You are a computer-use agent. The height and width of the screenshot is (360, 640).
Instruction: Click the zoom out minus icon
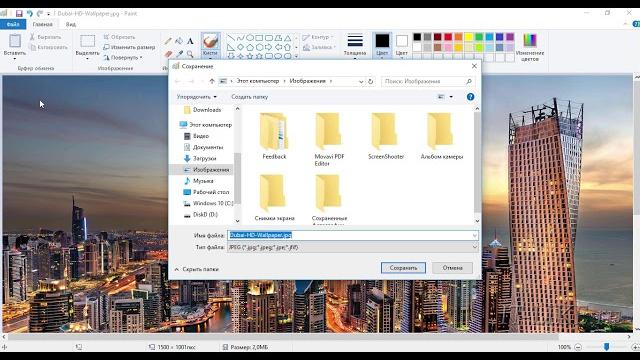578,347
